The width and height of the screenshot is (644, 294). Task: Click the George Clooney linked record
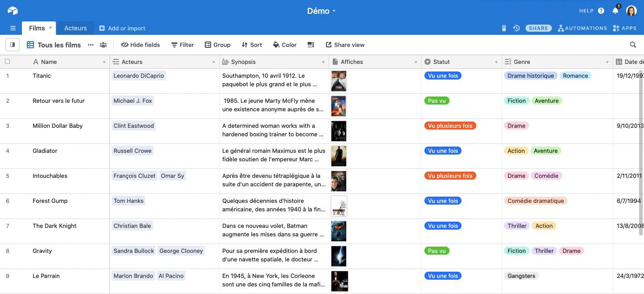point(181,251)
